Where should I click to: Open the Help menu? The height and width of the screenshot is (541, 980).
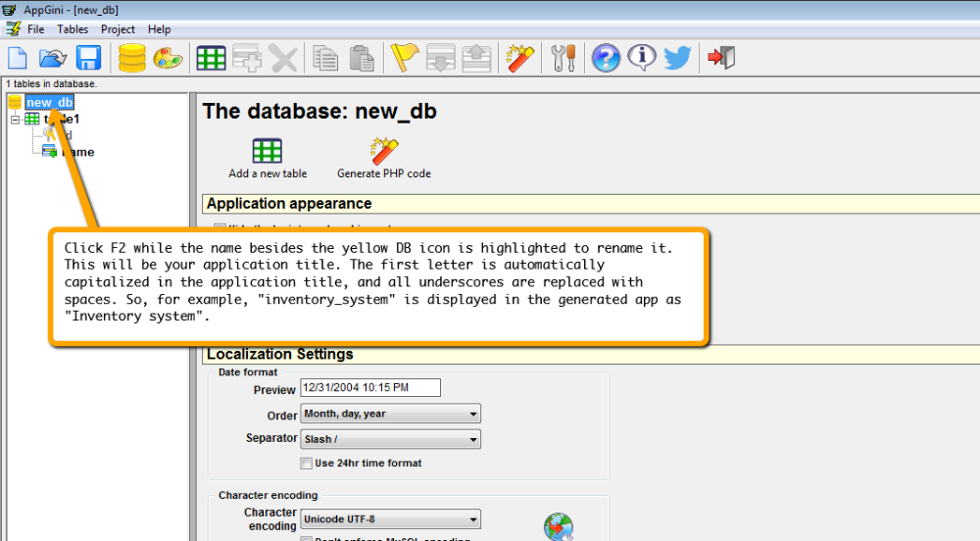(159, 29)
